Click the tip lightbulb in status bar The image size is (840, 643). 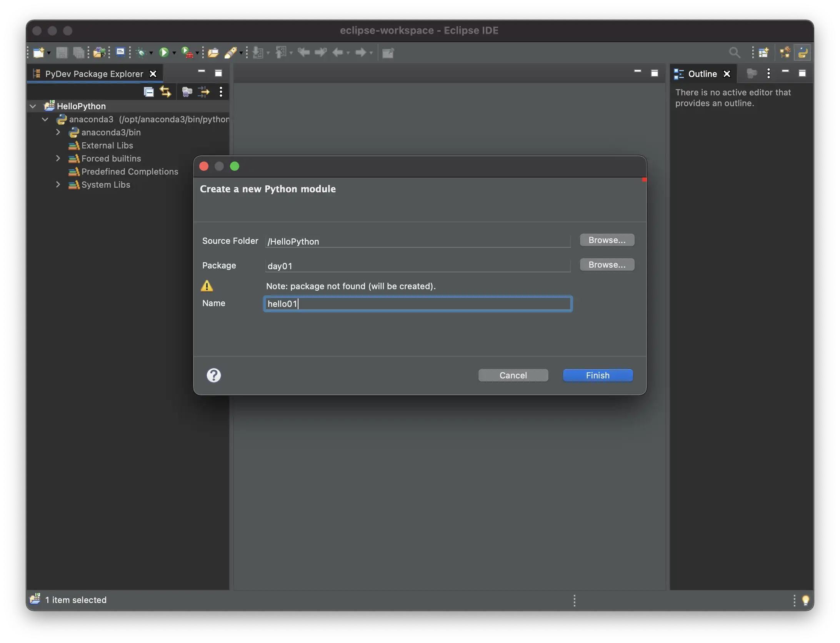point(805,600)
